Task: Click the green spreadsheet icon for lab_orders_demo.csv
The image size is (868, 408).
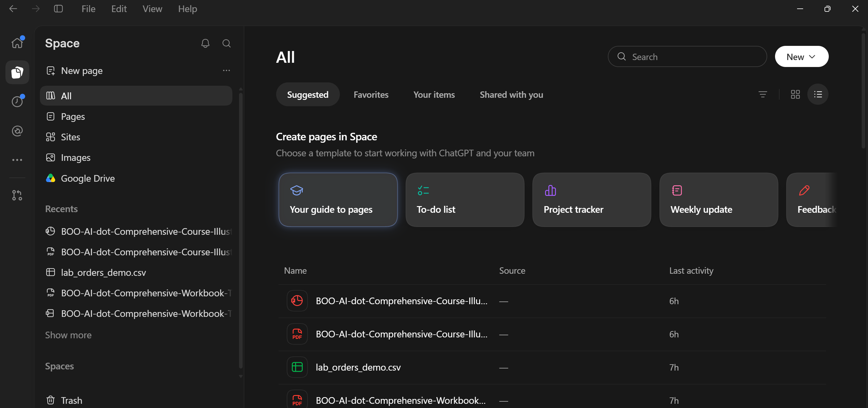Action: (x=297, y=367)
